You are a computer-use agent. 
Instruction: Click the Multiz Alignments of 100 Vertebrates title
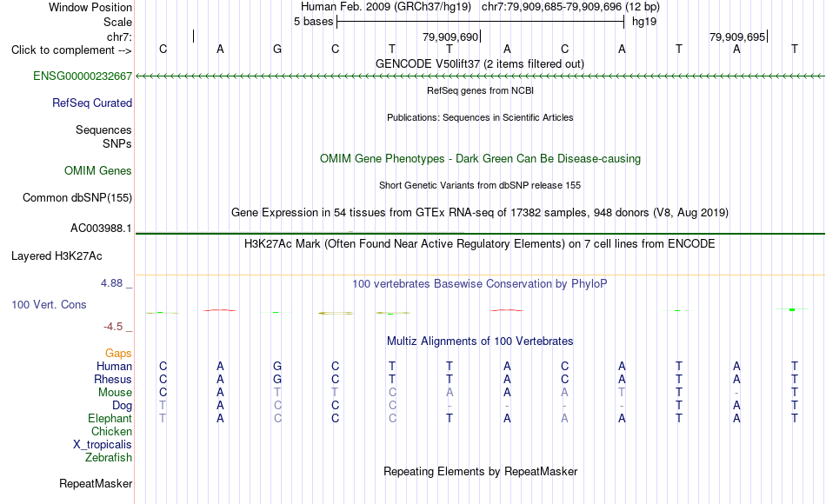[480, 341]
